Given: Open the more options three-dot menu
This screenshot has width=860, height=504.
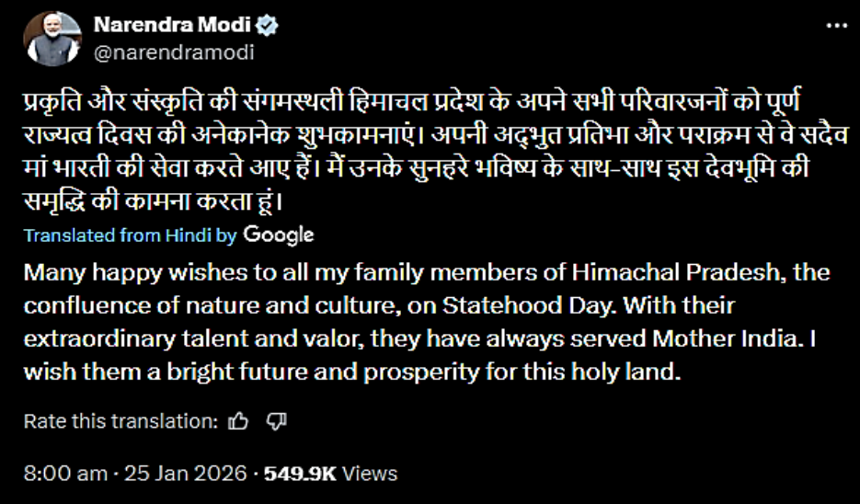Looking at the screenshot, I should click(x=835, y=28).
